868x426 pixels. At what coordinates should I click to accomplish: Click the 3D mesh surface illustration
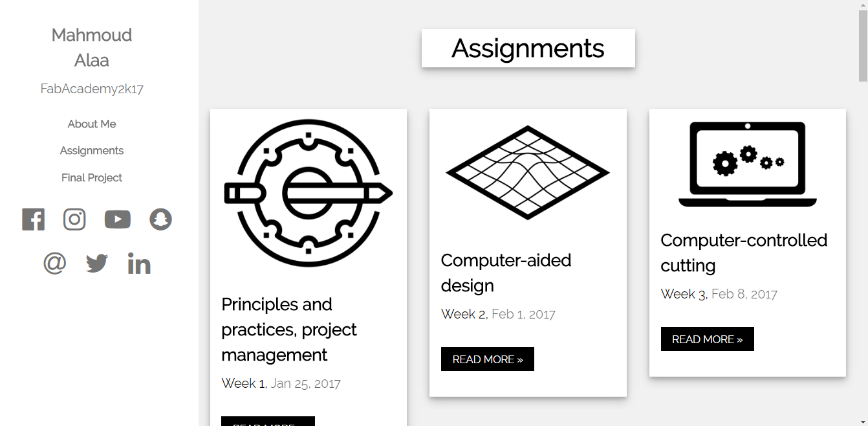click(528, 173)
